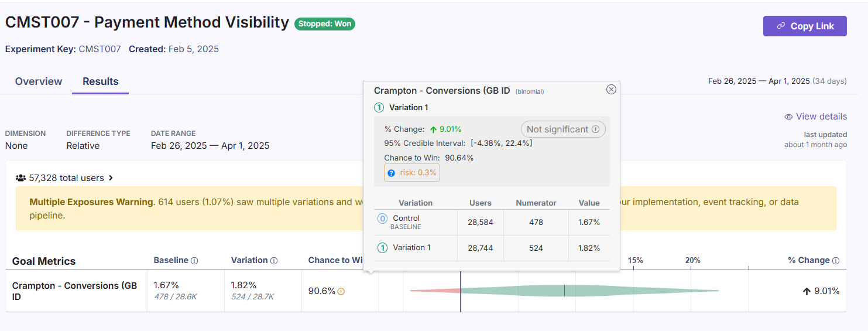This screenshot has width=868, height=331.
Task: Click the blue question mark risk icon
Action: [x=391, y=173]
